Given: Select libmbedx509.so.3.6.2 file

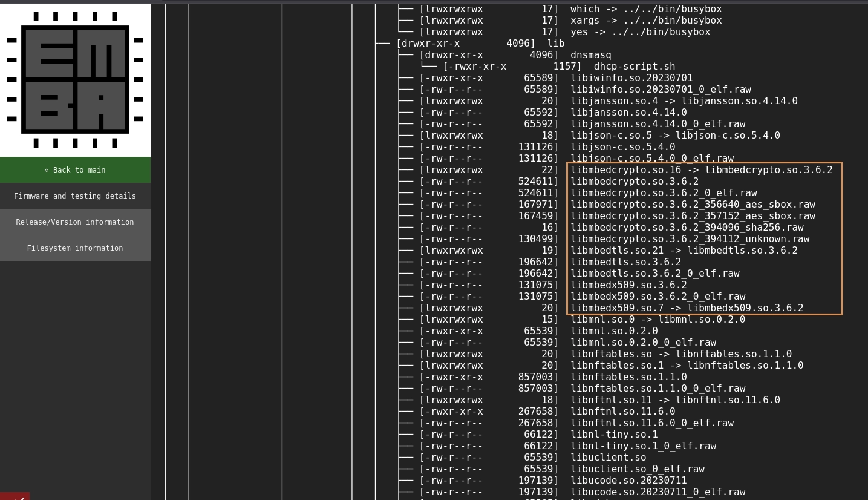Looking at the screenshot, I should coord(629,285).
